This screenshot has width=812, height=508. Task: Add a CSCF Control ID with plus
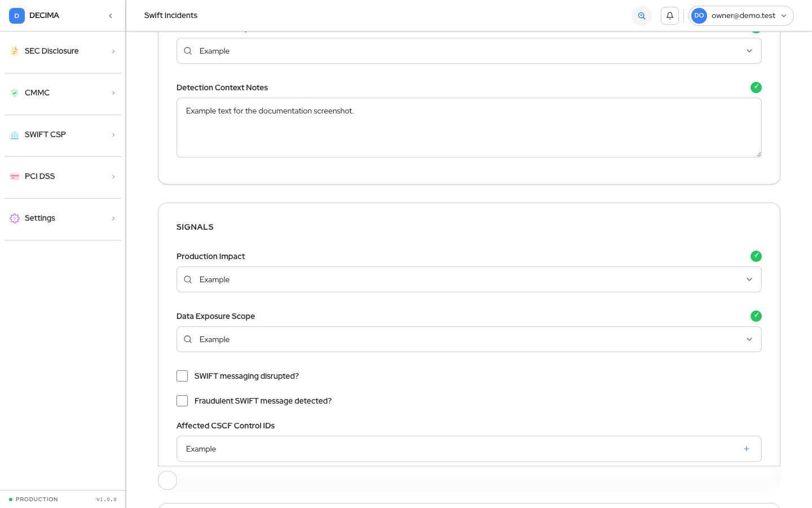747,449
